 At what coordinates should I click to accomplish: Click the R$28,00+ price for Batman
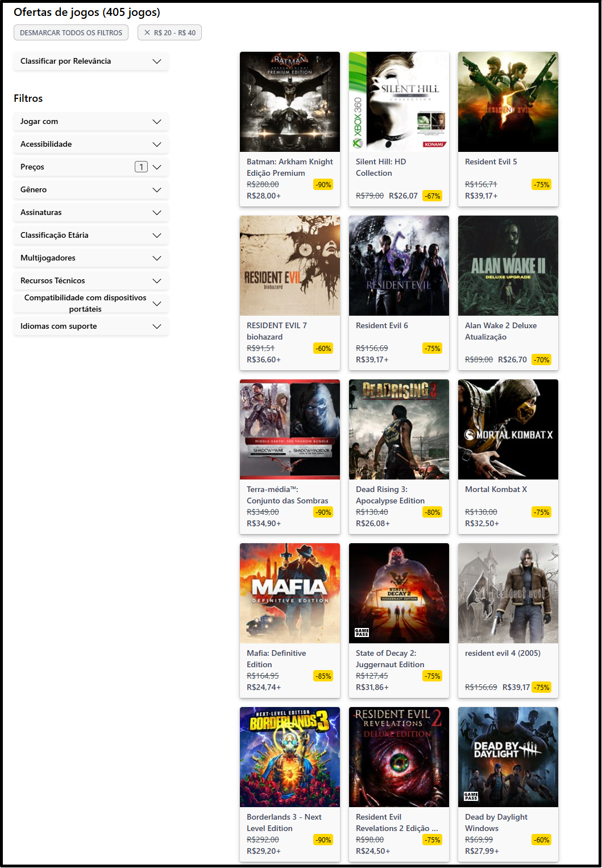pyautogui.click(x=264, y=196)
